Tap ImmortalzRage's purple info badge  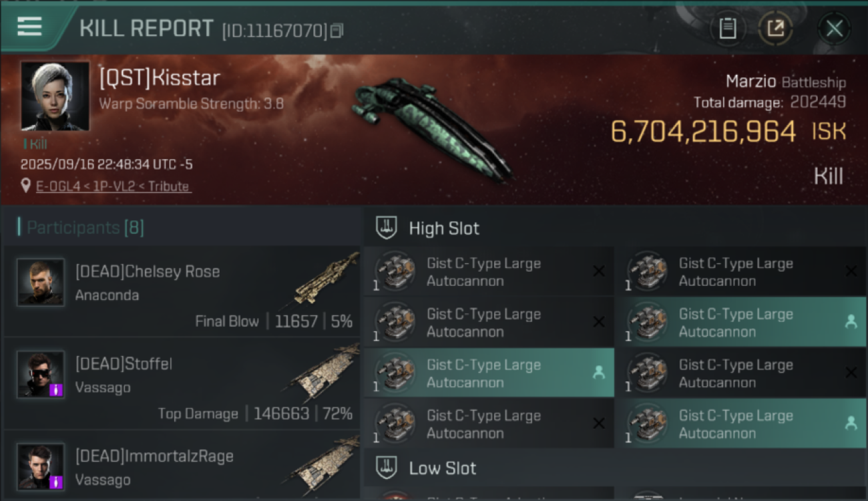pyautogui.click(x=56, y=482)
